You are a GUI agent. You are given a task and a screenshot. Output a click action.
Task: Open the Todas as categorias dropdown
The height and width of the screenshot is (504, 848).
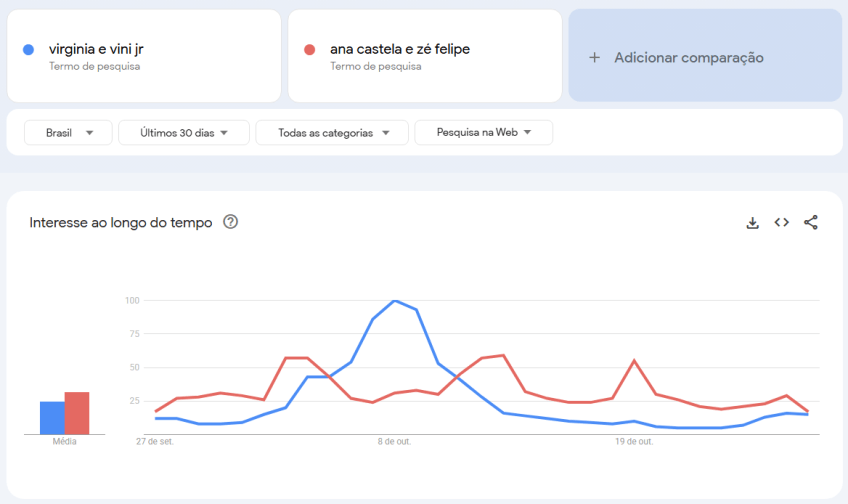tap(332, 133)
